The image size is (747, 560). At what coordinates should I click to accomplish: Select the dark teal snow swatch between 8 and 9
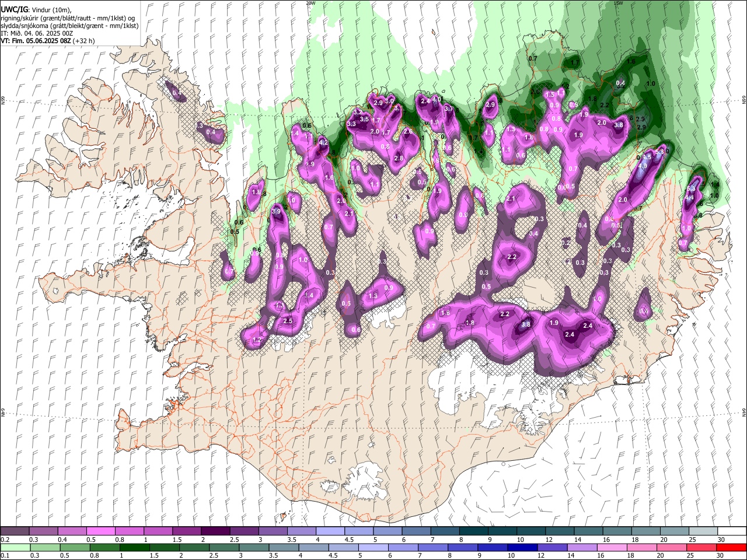click(x=473, y=531)
